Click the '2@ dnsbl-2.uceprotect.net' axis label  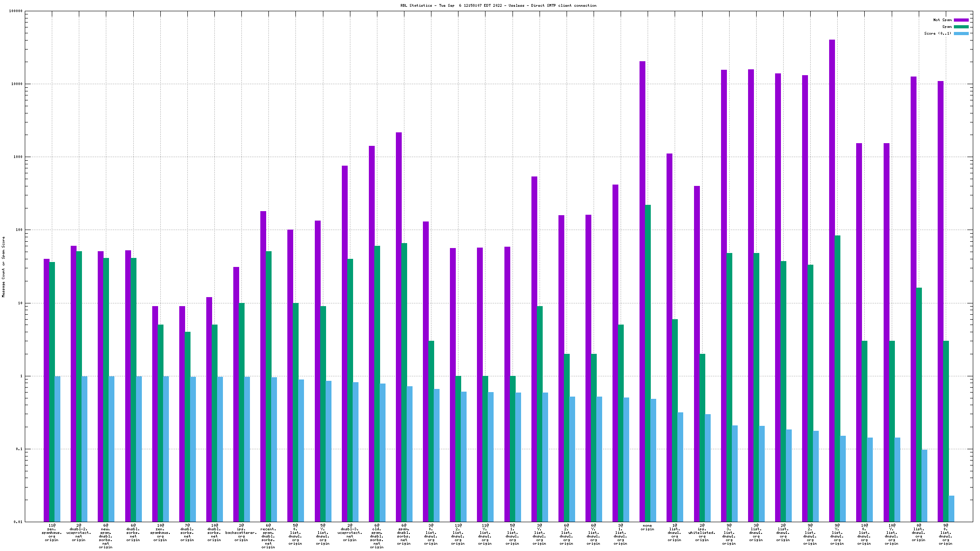coord(79,533)
